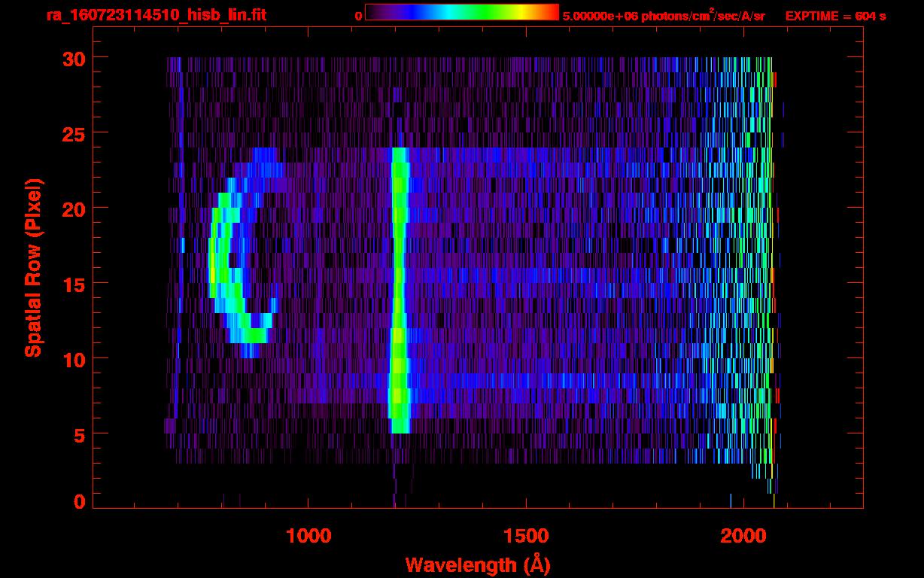
Task: Click the Spatial Row (Pixel) axis title
Action: point(32,267)
